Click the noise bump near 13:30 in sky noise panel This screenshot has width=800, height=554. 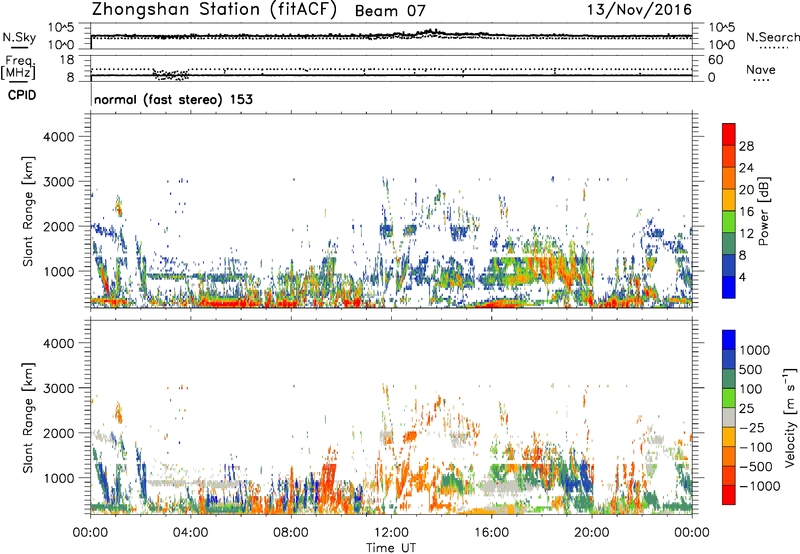point(430,32)
